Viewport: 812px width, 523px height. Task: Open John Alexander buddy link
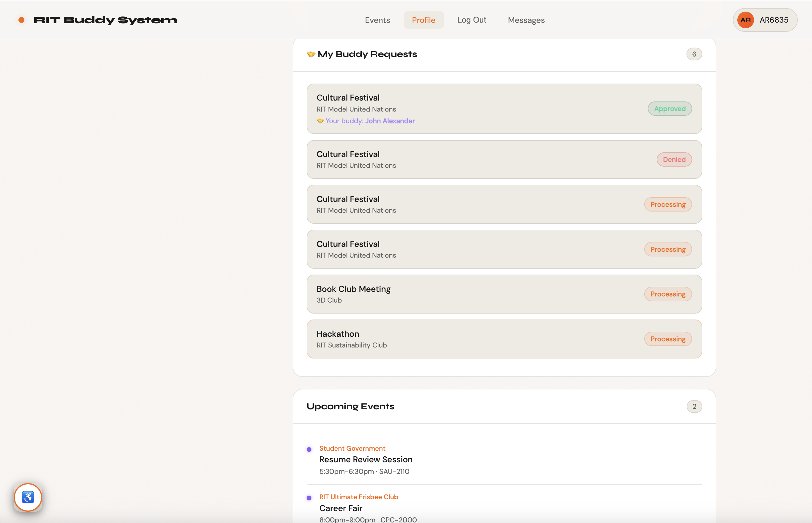[x=390, y=121]
